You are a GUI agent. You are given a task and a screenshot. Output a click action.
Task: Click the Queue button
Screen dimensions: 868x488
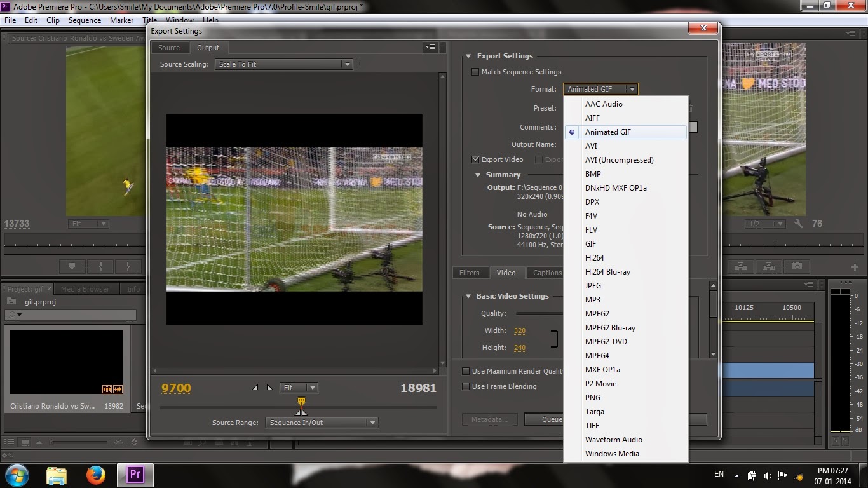(544, 419)
